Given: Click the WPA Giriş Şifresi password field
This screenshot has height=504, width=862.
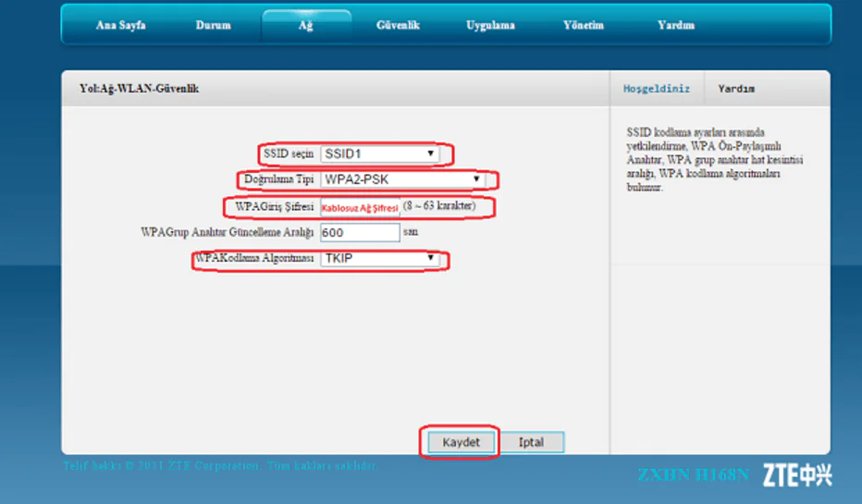Looking at the screenshot, I should click(x=360, y=207).
